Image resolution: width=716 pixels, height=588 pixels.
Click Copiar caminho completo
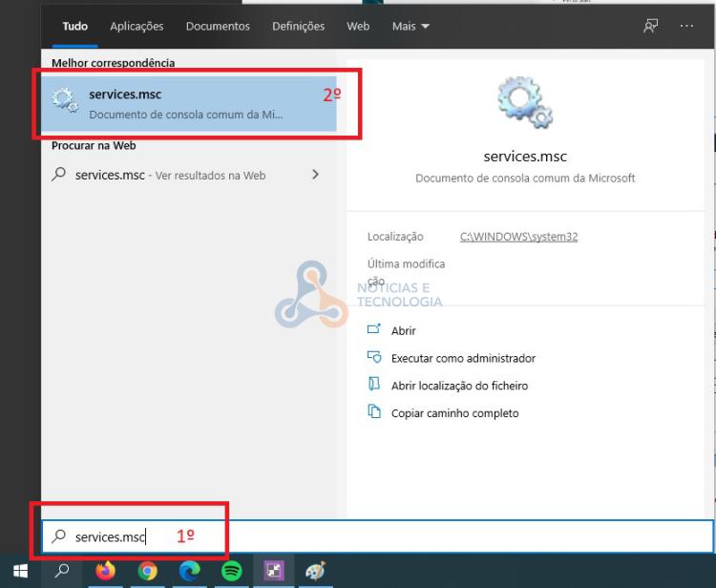click(x=454, y=413)
